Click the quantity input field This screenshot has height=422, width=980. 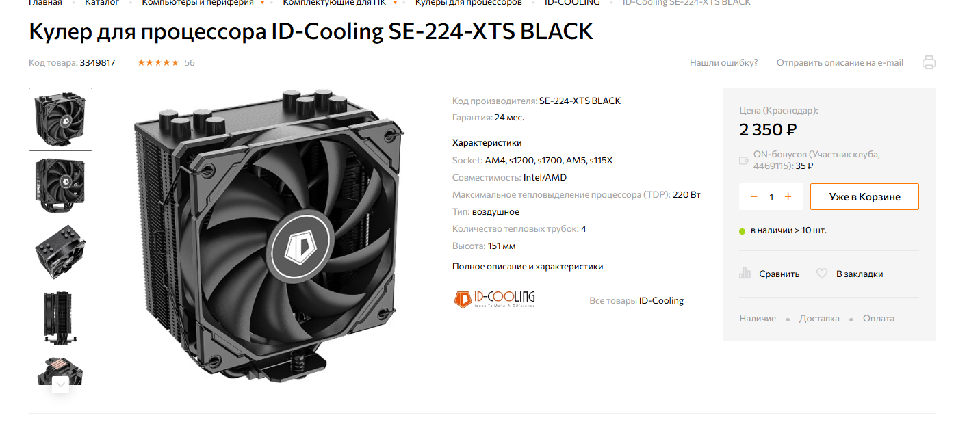(771, 196)
